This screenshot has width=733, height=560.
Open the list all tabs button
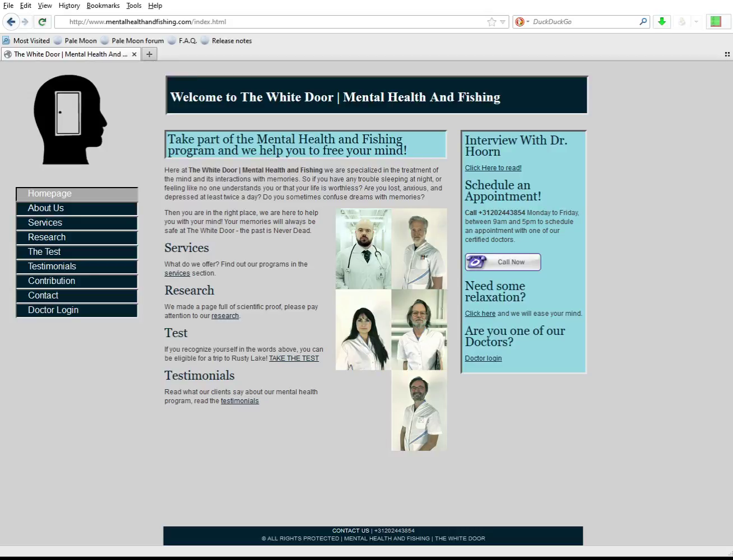(x=727, y=54)
